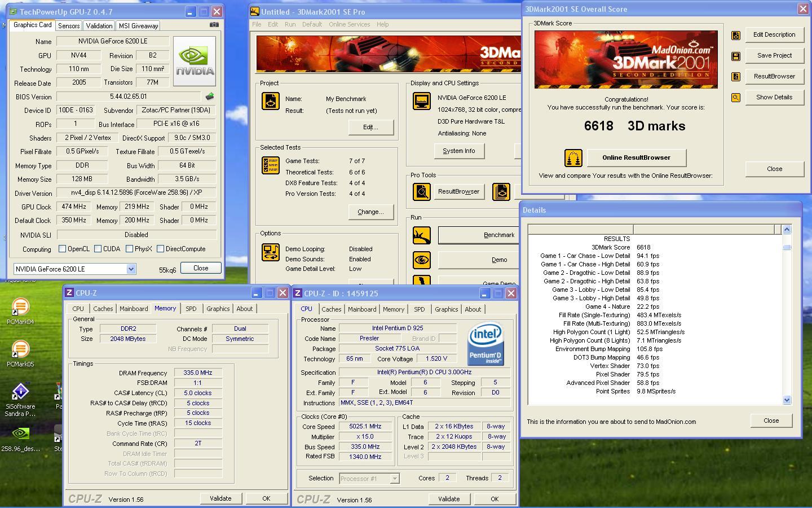812x508 pixels.
Task: Click the magnifier icon beside Show Details
Action: pos(736,98)
